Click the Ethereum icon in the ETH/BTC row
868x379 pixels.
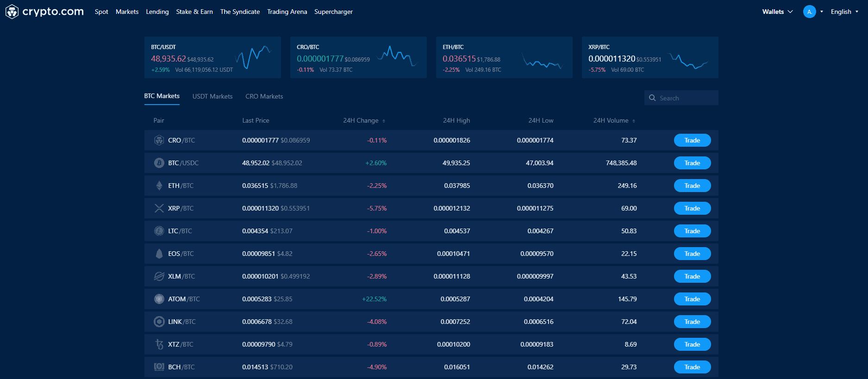[159, 186]
